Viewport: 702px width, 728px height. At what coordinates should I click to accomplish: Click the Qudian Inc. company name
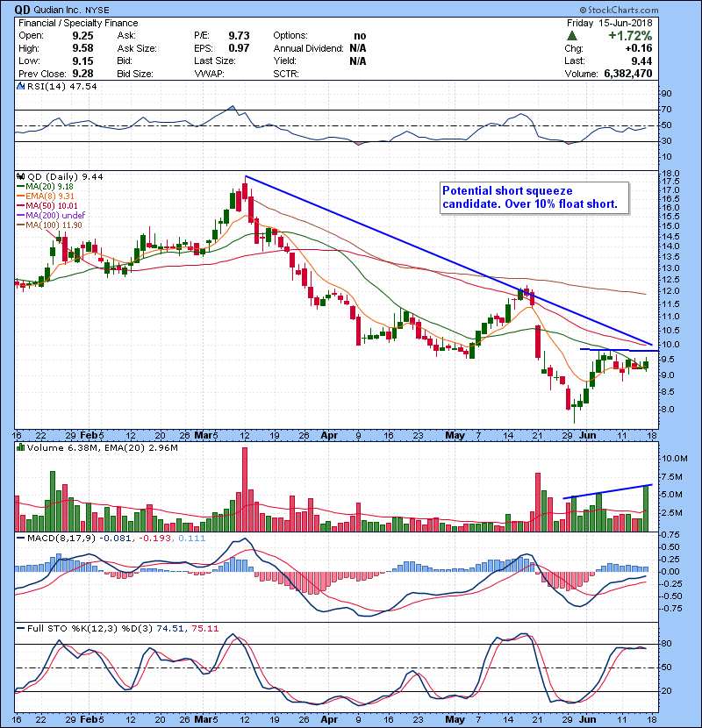click(x=57, y=10)
